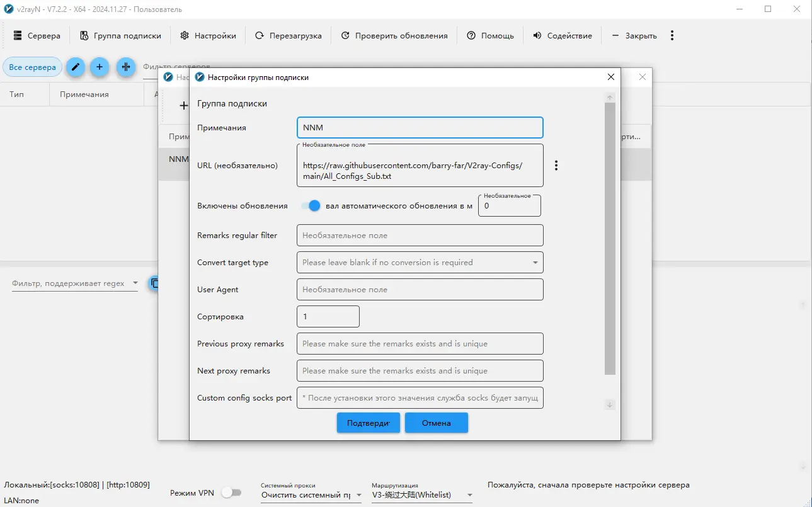Close the Настройки группы подписки dialog
Screen dimensions: 812x507
(610, 77)
